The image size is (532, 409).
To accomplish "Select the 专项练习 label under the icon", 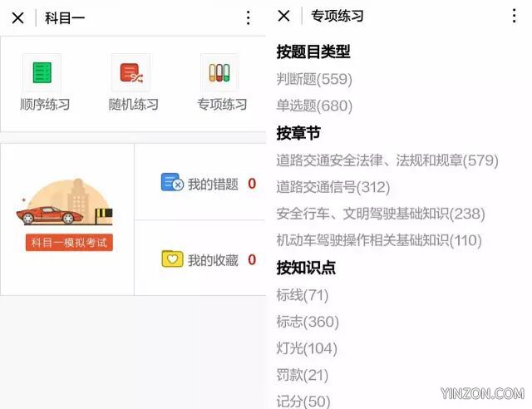I will click(x=222, y=104).
